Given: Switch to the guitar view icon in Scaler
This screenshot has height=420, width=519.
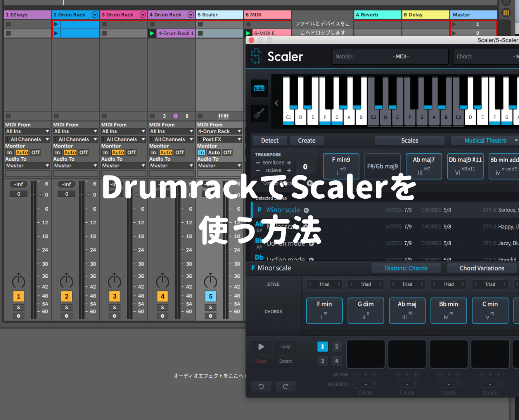Looking at the screenshot, I should click(x=259, y=113).
